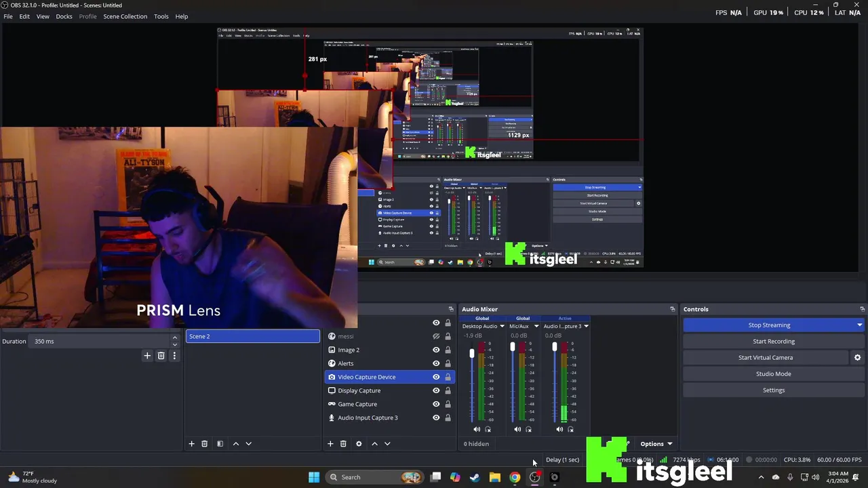Show hidden taskbar tray icons chevron

coord(761,477)
